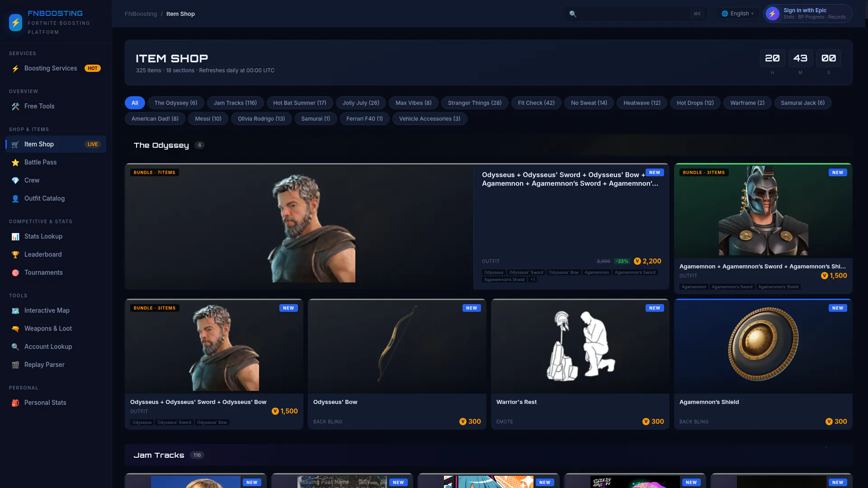Filter by Stranger Things (28)
The height and width of the screenshot is (488, 868).
tap(475, 103)
